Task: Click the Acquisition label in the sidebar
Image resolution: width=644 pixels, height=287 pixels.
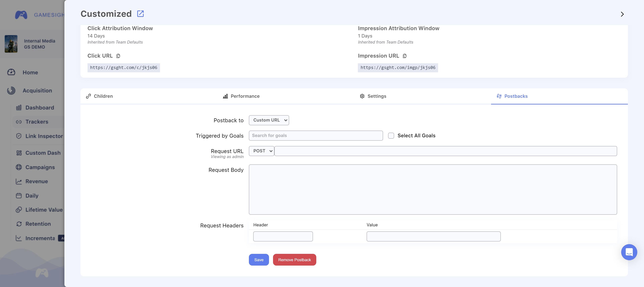Action: pos(37,91)
